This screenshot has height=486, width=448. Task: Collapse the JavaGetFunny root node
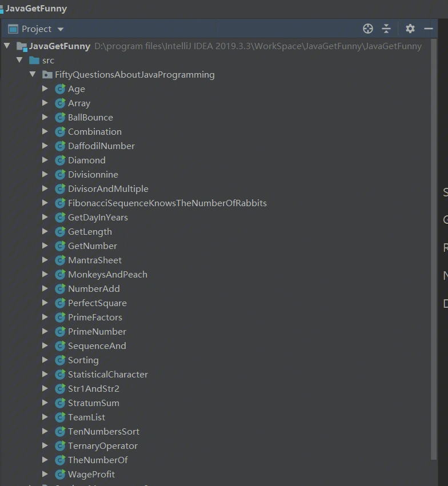click(x=7, y=46)
